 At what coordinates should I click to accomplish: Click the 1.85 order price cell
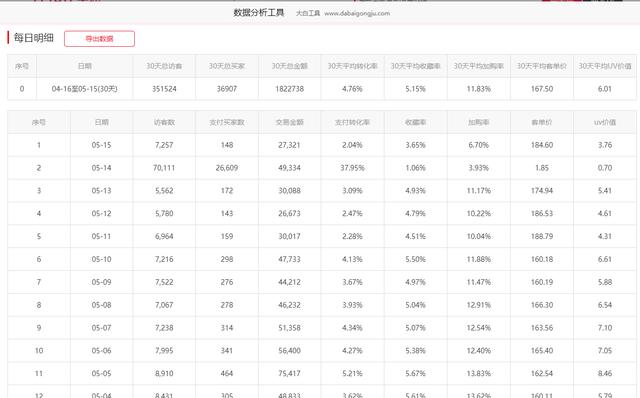[542, 168]
